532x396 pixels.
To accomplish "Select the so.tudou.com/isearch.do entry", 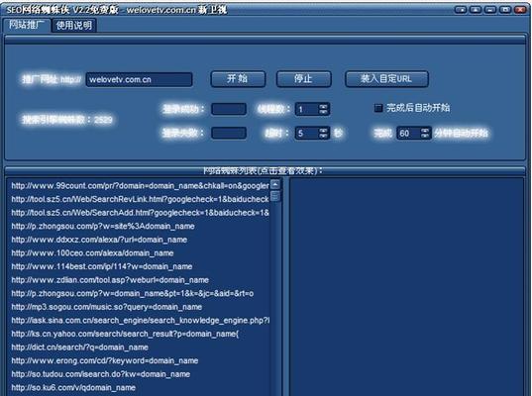I will [140, 374].
